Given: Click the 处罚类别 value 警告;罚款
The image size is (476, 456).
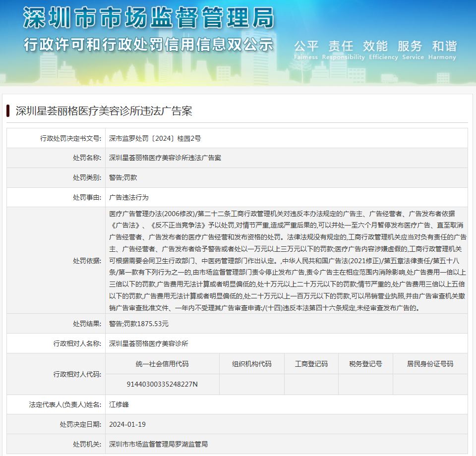Looking at the screenshot, I should point(123,177).
